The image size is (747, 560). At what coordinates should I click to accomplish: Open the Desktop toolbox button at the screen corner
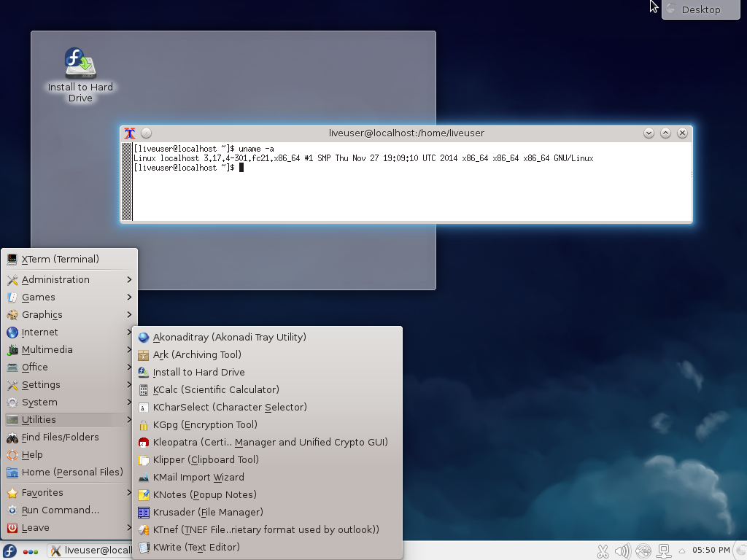click(x=701, y=9)
